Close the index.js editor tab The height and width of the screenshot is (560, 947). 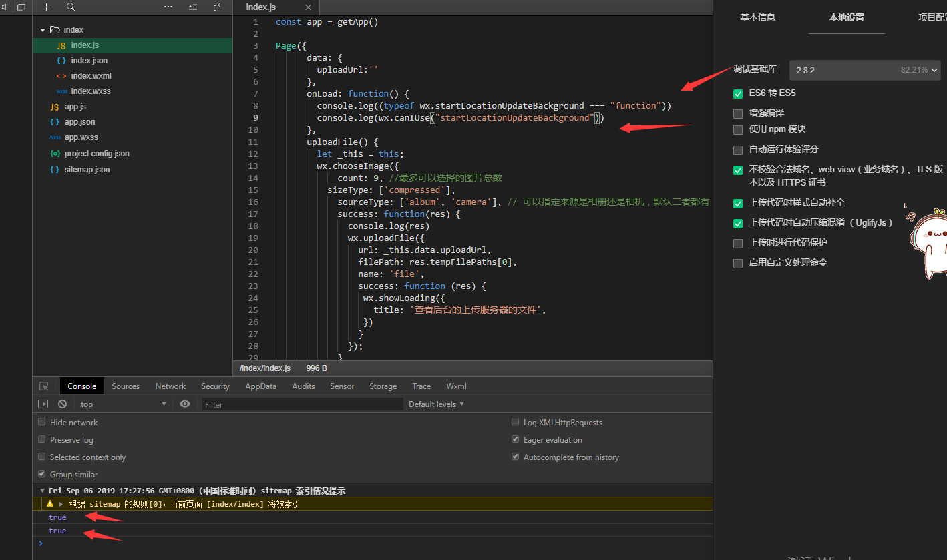(x=308, y=7)
